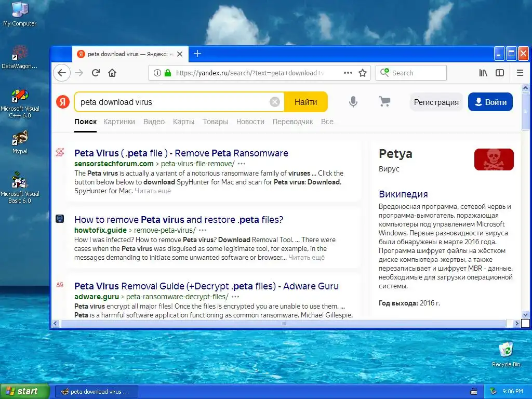The width and height of the screenshot is (532, 399).
Task: Switch to the Переводчик tab
Action: [292, 122]
